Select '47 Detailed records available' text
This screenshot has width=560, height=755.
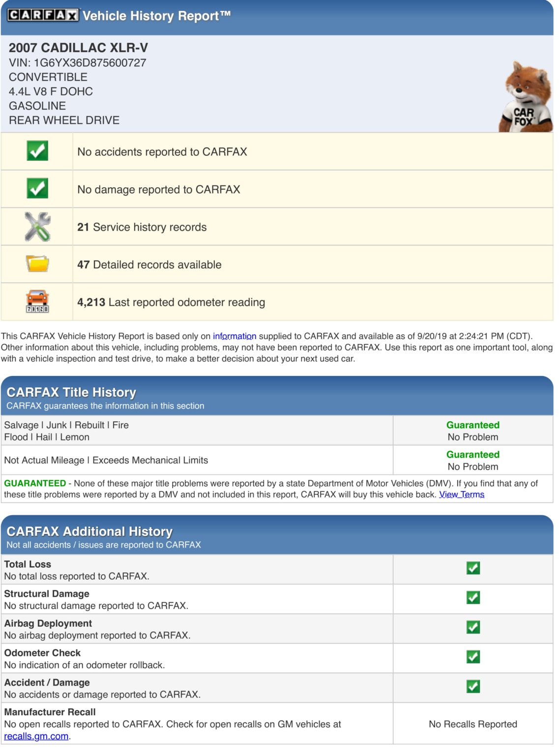[x=149, y=265]
